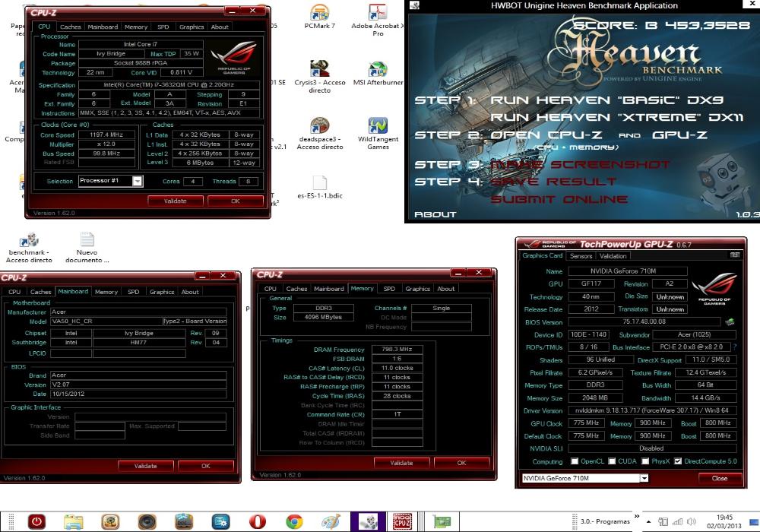Open the About tab in Mainboard CPU-Z window
The image size is (760, 532).
coord(190,292)
